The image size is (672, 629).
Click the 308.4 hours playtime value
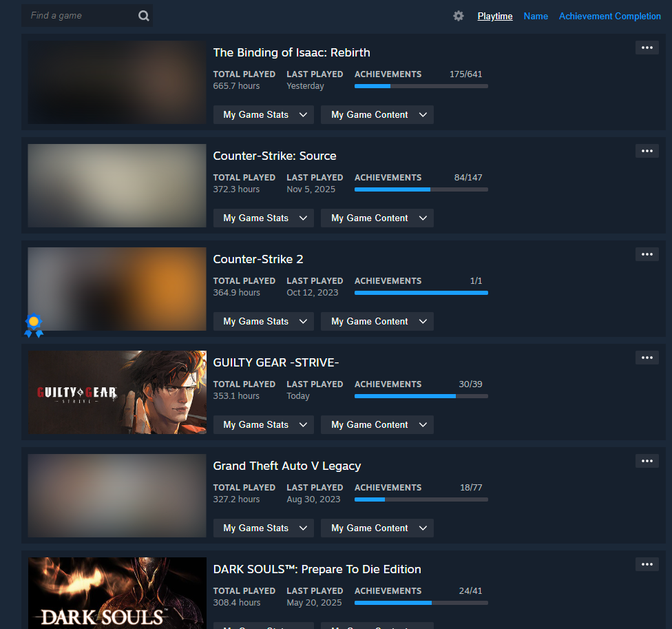(x=237, y=603)
